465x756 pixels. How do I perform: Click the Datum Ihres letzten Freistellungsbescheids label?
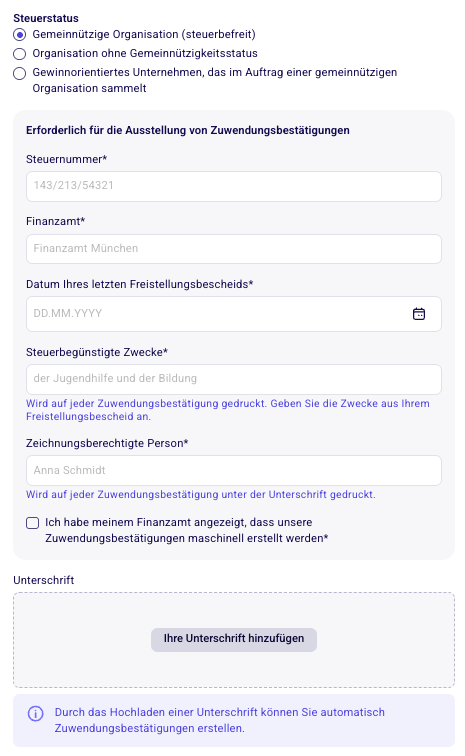139,284
